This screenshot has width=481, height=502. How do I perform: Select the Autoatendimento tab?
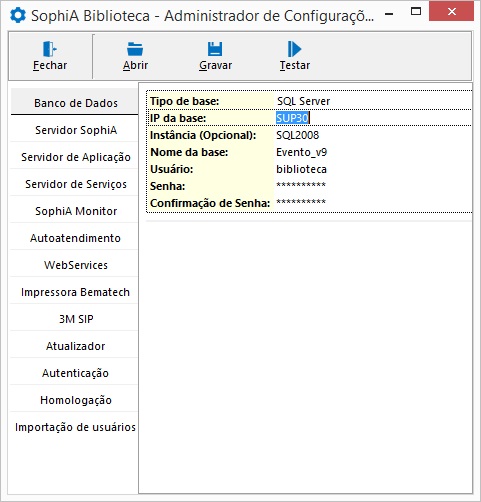pyautogui.click(x=75, y=238)
